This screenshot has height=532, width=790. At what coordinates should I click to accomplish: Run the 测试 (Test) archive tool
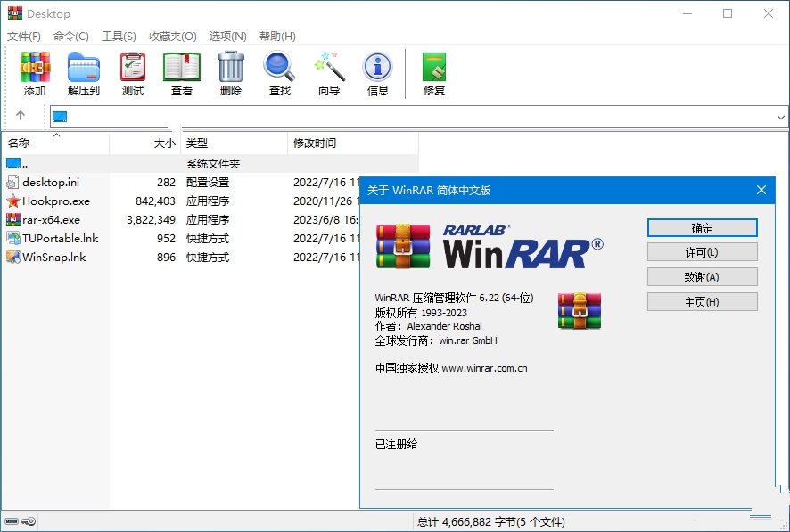133,67
